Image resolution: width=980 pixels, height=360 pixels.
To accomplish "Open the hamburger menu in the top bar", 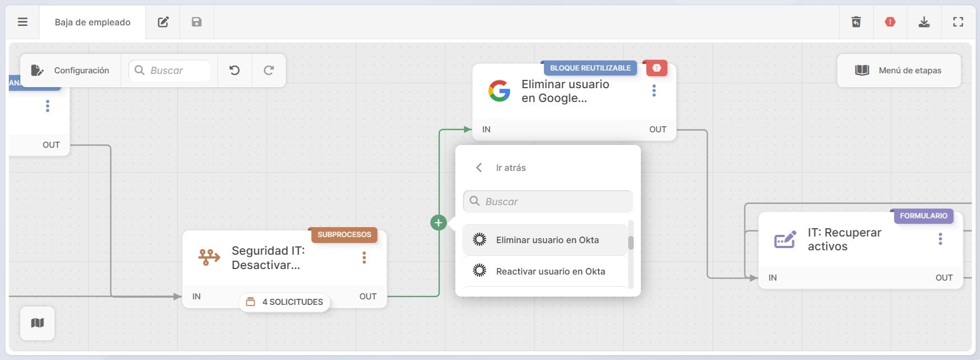I will tap(22, 22).
